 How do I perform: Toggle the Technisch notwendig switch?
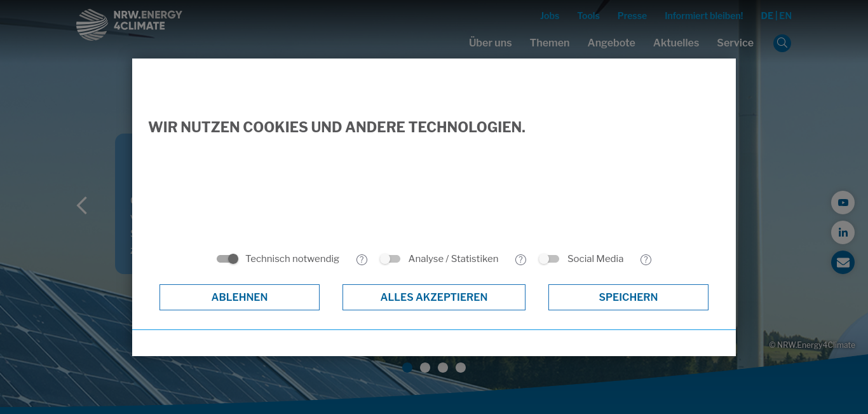(227, 259)
